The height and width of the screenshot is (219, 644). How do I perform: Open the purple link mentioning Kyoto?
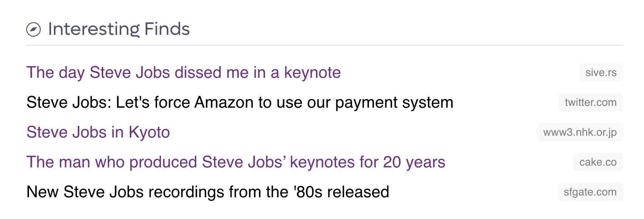(x=98, y=133)
